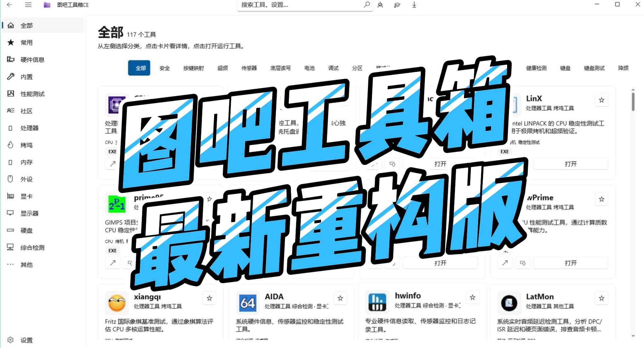
Task: Favorite the xiangqi tool with star
Action: click(x=209, y=298)
